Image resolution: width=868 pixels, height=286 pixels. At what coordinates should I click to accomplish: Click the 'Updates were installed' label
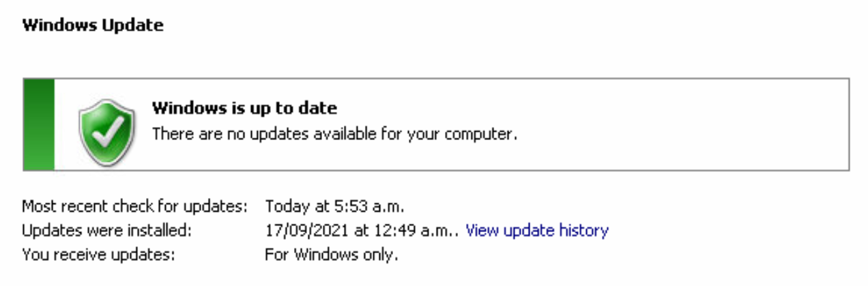click(x=106, y=230)
